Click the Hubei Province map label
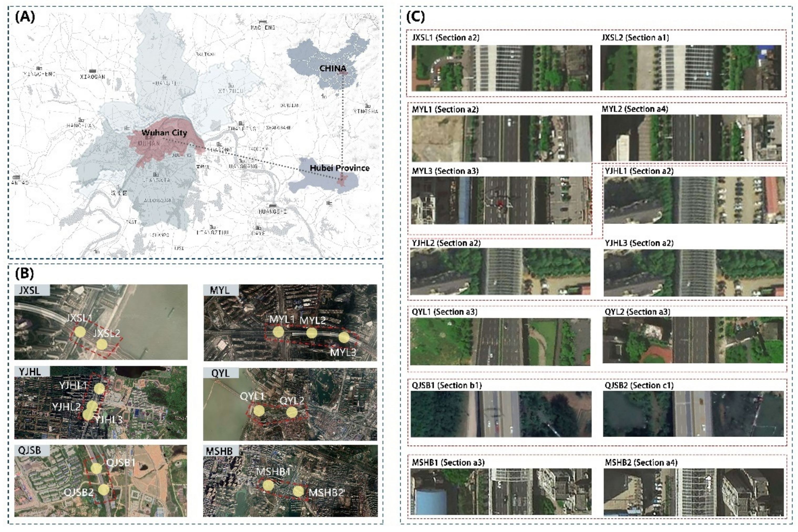Viewport: 798px width, 532px height. coord(339,168)
